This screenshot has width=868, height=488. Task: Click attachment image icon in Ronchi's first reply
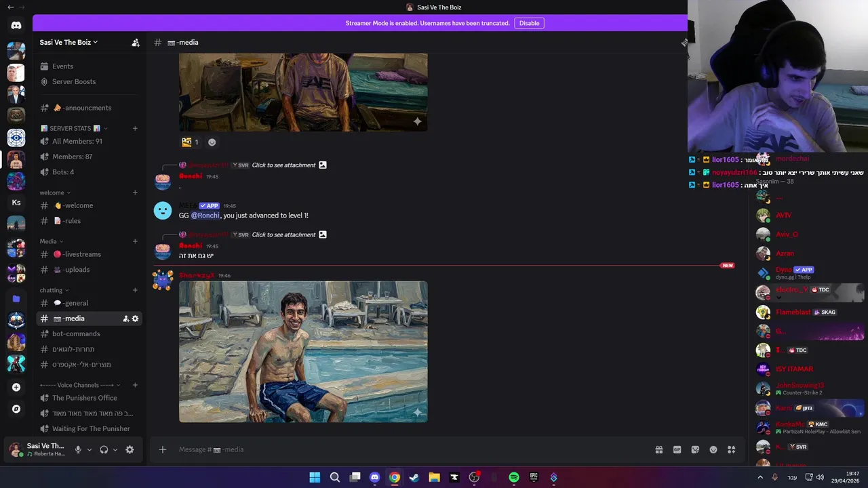pos(323,165)
